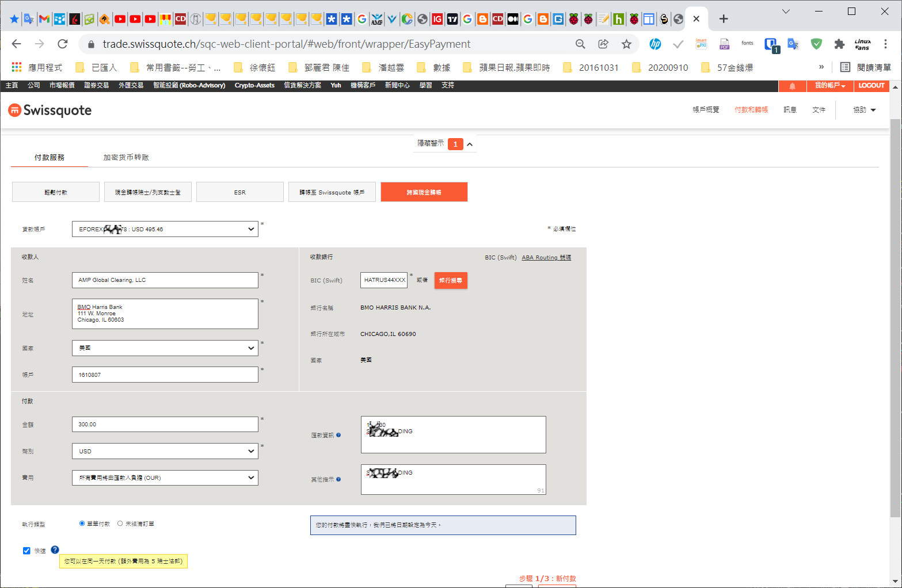Open 外匯交易 in top menu bar
This screenshot has width=902, height=588.
tap(131, 85)
